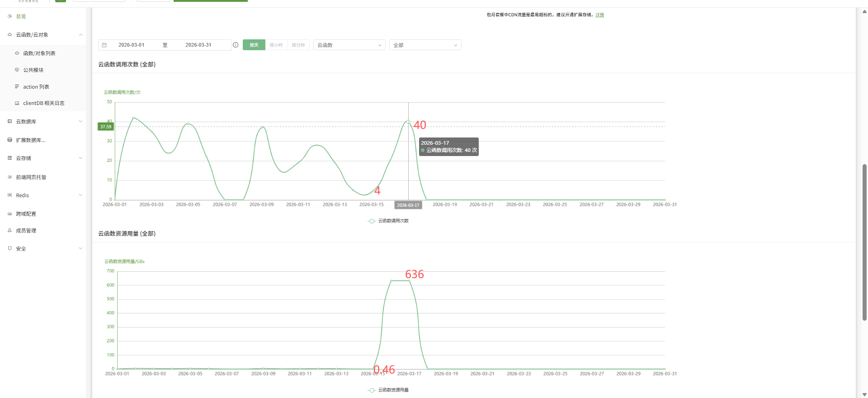This screenshot has width=868, height=398.
Task: Open 跨域配置 in the sidebar
Action: [26, 214]
